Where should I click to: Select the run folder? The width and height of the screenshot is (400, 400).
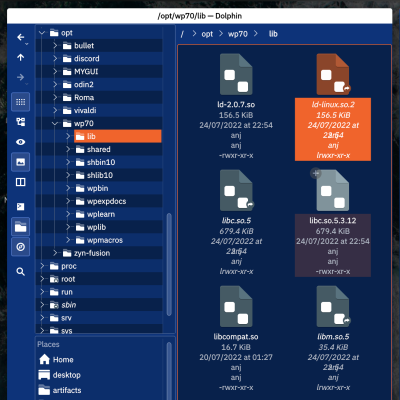coord(61,292)
